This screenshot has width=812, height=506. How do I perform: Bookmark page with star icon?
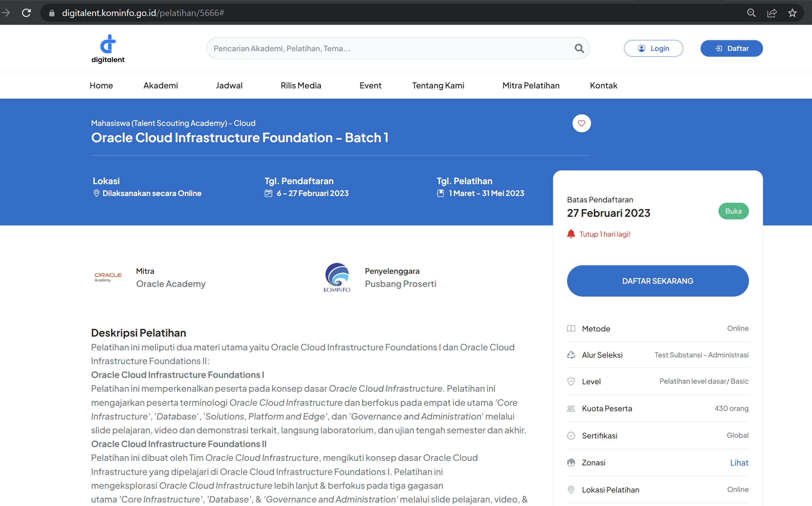coord(792,13)
